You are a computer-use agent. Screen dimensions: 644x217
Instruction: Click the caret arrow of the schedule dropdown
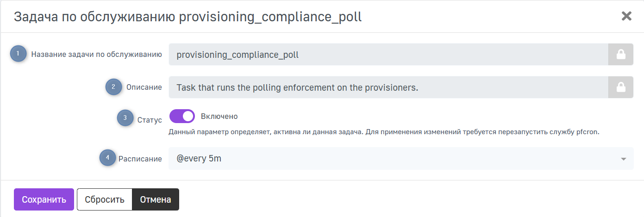coord(623,159)
